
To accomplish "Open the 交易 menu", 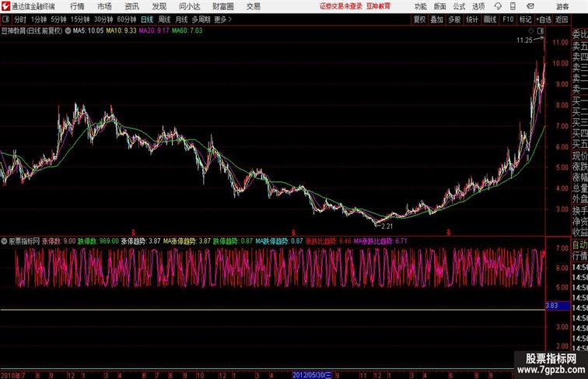I will 253,6.
